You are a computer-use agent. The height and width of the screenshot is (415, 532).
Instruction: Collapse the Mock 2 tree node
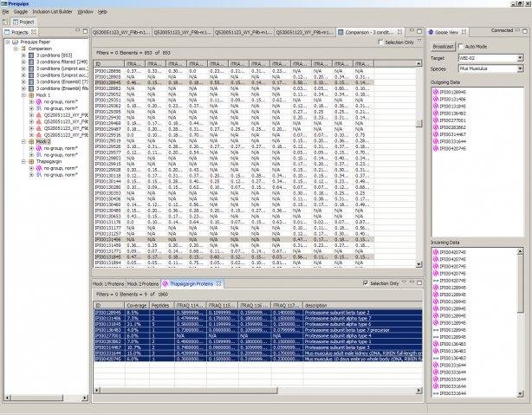(23, 141)
